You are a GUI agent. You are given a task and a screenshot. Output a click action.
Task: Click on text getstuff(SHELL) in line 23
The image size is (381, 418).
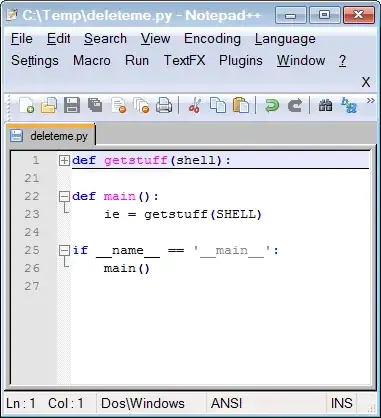pyautogui.click(x=203, y=214)
